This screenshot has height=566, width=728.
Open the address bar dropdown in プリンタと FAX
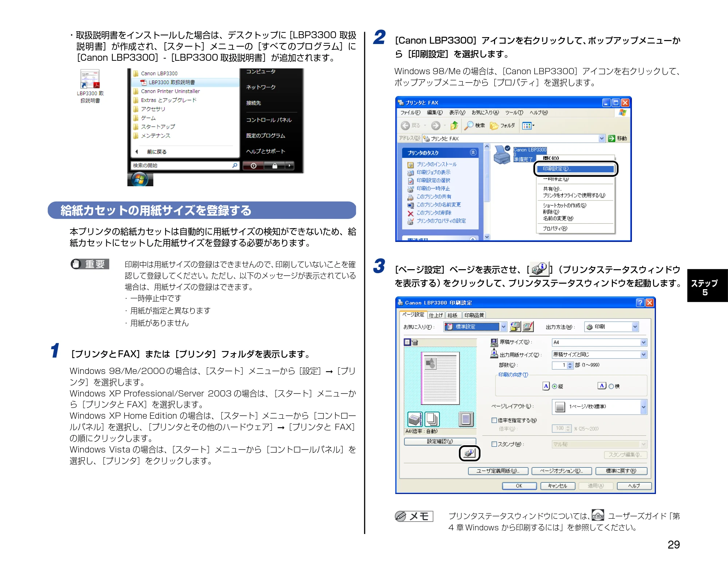coord(601,138)
